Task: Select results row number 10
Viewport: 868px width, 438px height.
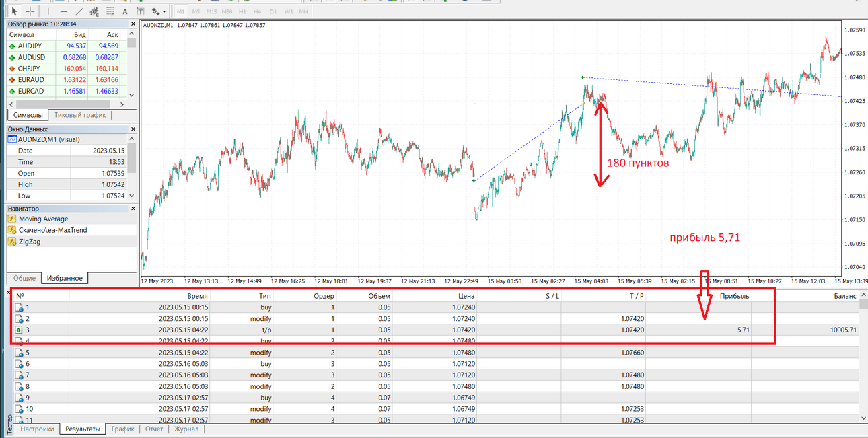Action: pos(436,408)
